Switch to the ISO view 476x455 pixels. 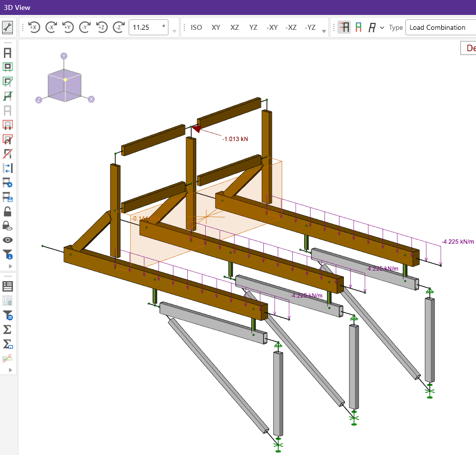click(197, 27)
